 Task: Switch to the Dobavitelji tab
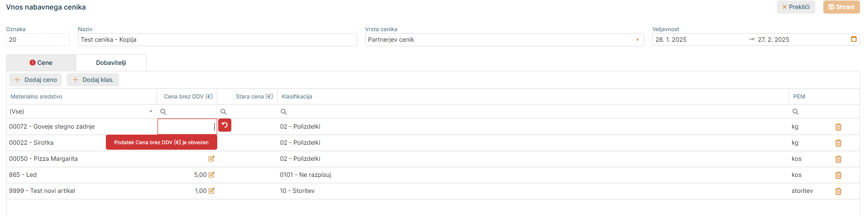111,63
